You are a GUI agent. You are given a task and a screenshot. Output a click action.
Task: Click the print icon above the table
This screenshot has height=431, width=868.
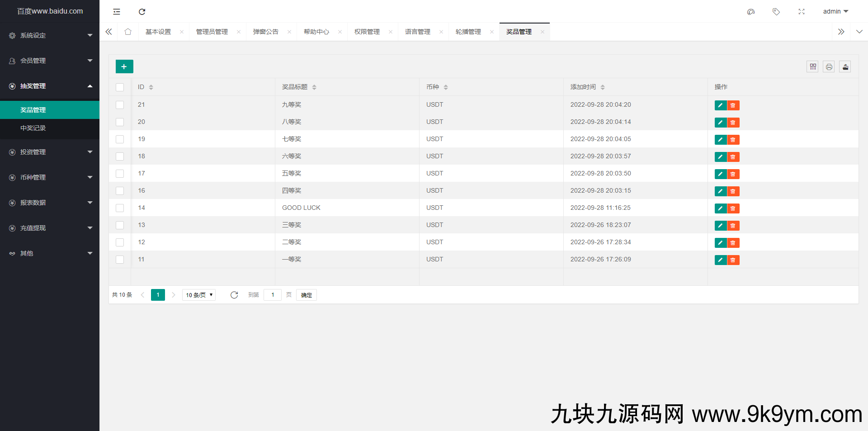pyautogui.click(x=829, y=66)
